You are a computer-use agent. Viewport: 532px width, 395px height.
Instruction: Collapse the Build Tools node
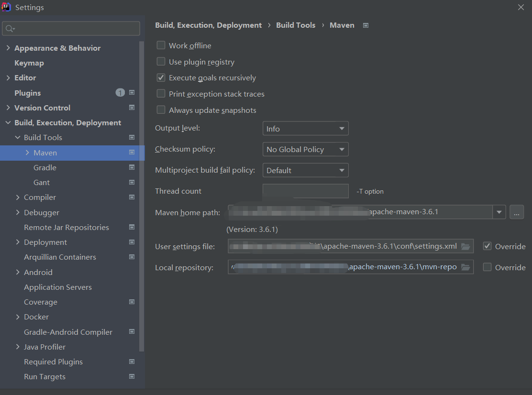coord(18,137)
